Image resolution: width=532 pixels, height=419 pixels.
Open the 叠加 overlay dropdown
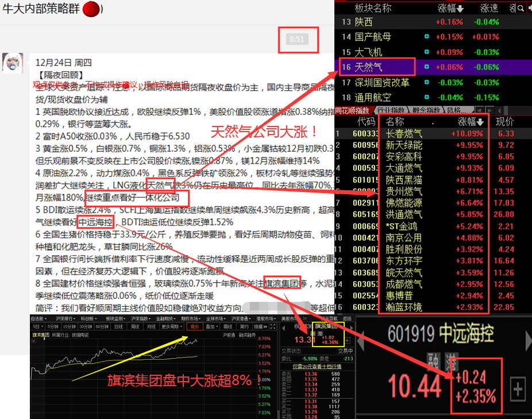point(212,326)
